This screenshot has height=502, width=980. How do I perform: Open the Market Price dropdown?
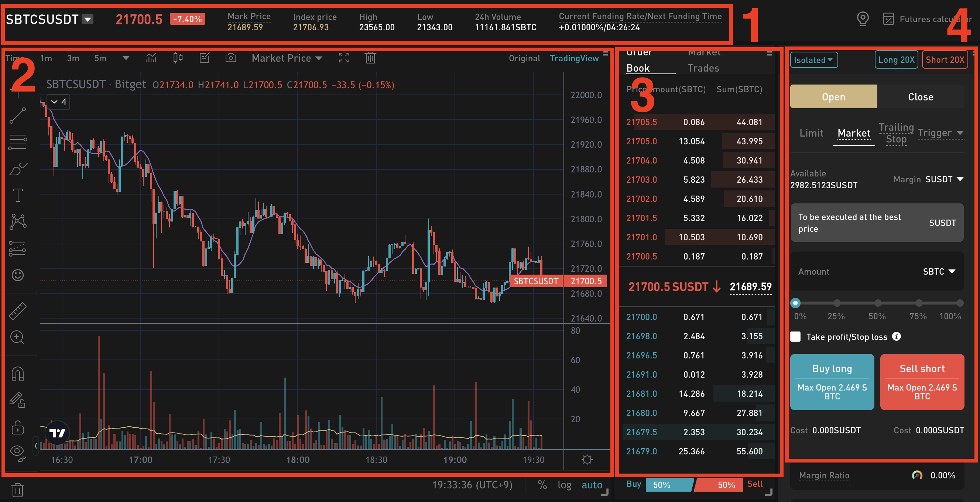point(287,58)
